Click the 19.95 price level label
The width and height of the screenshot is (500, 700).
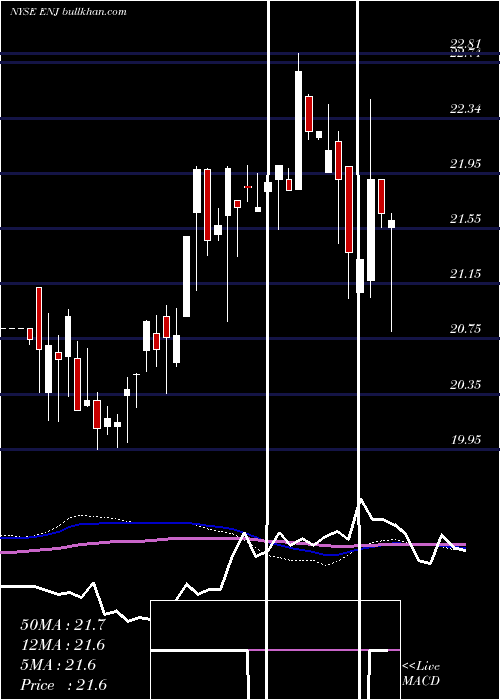click(466, 440)
